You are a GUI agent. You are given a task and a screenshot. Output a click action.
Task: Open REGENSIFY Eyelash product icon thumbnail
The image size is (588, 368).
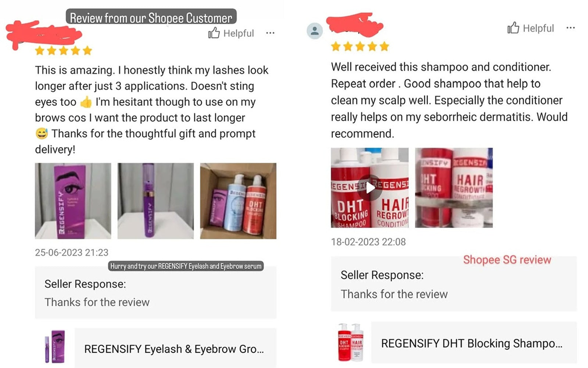[55, 347]
